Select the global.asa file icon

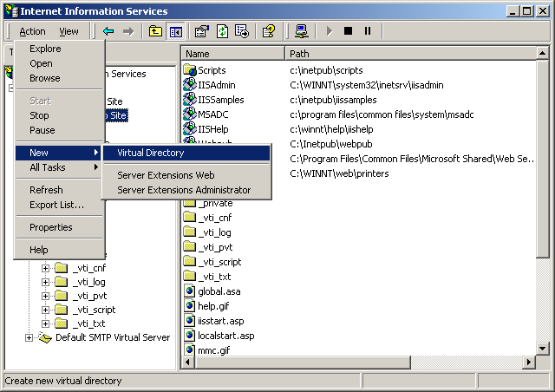click(x=190, y=291)
